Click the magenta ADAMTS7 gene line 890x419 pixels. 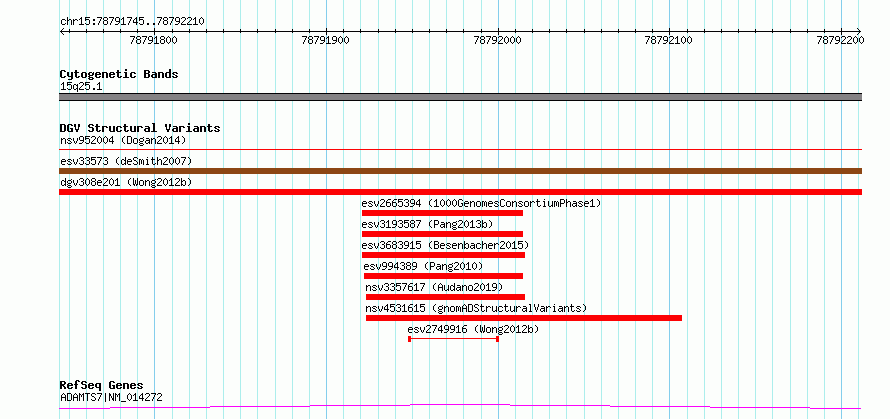460,407
